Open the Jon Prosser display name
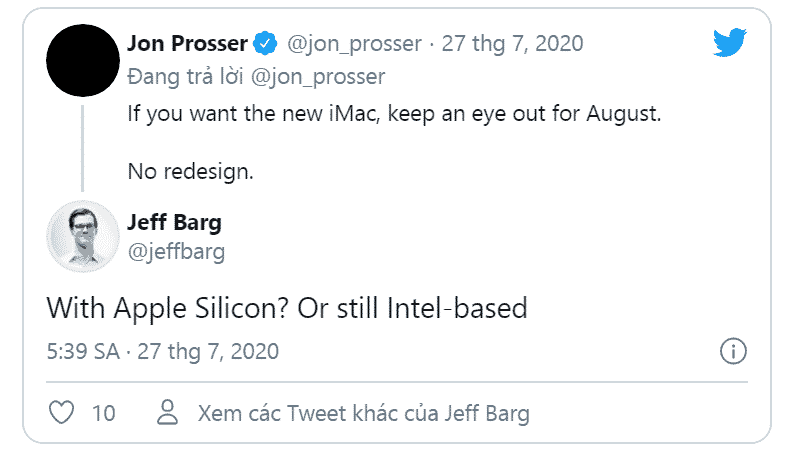 point(188,43)
